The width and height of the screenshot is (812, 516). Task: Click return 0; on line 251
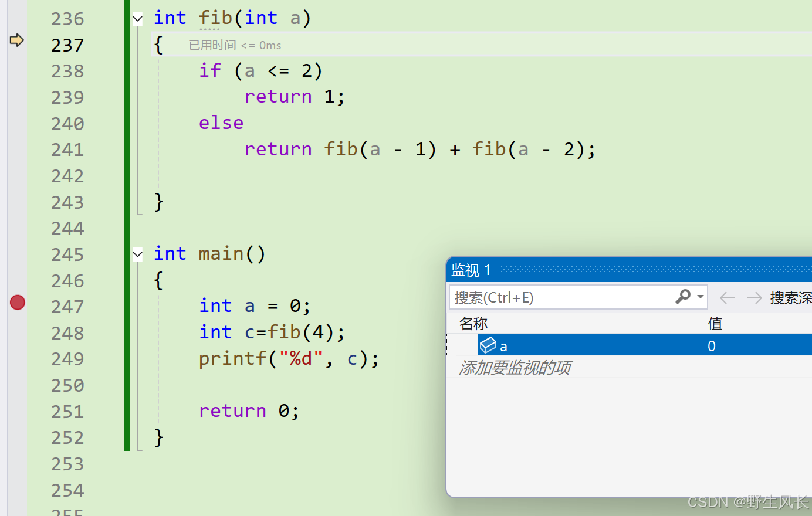249,411
